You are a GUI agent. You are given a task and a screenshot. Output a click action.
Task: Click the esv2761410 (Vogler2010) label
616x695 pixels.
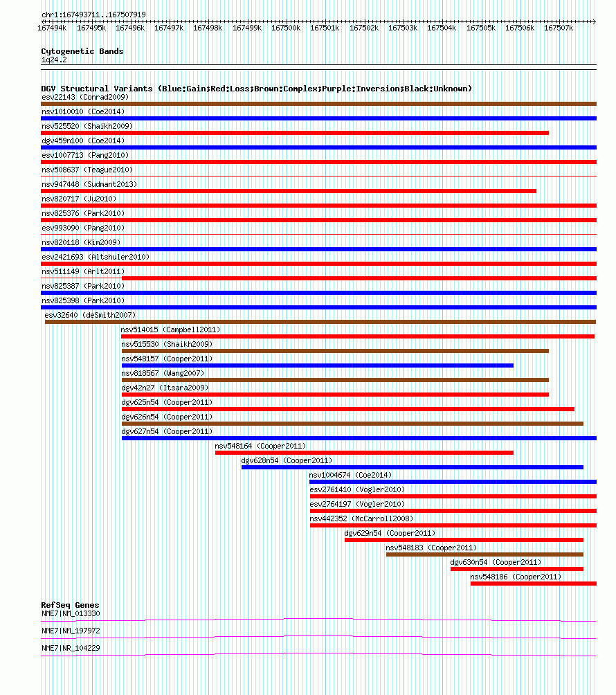click(x=357, y=490)
